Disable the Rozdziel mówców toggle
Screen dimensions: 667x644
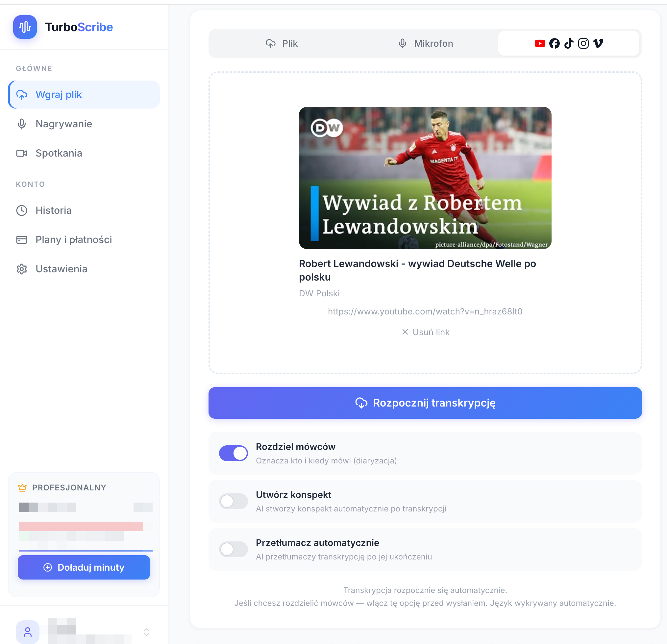point(234,453)
